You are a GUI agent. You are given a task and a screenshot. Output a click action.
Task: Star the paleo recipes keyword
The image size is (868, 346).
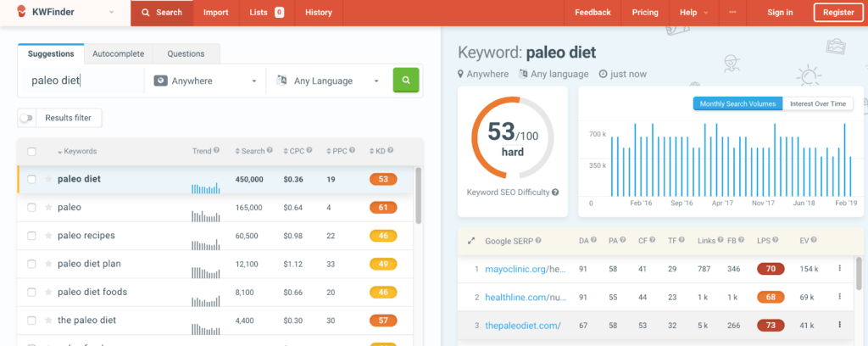point(48,235)
